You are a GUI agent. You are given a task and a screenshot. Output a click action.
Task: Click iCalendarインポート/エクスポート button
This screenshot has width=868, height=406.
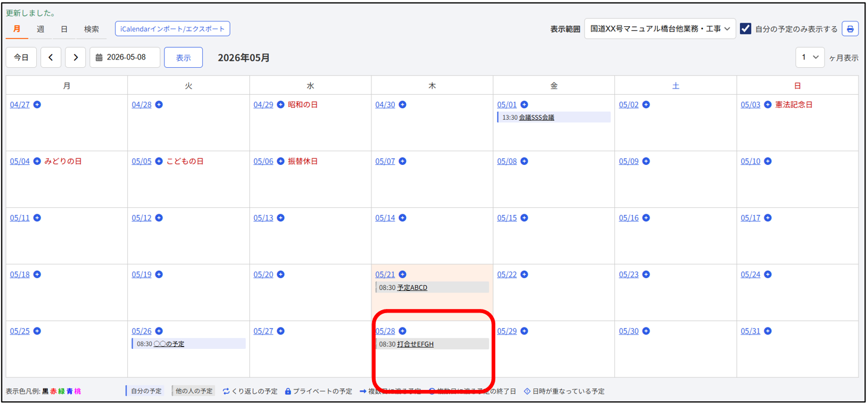pyautogui.click(x=173, y=29)
